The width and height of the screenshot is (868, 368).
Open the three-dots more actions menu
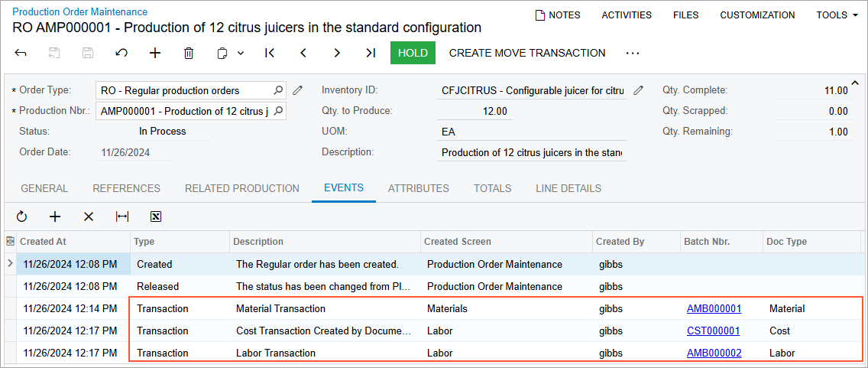click(x=632, y=54)
